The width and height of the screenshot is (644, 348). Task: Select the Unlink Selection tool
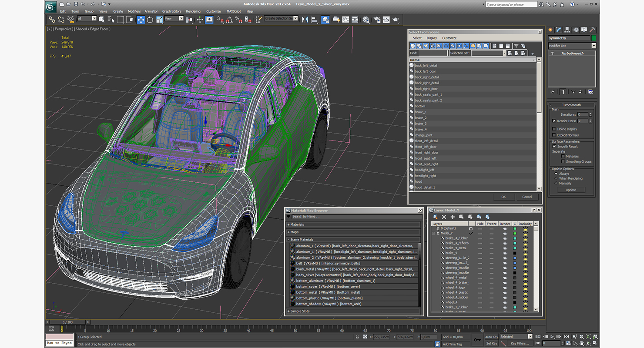pos(61,20)
